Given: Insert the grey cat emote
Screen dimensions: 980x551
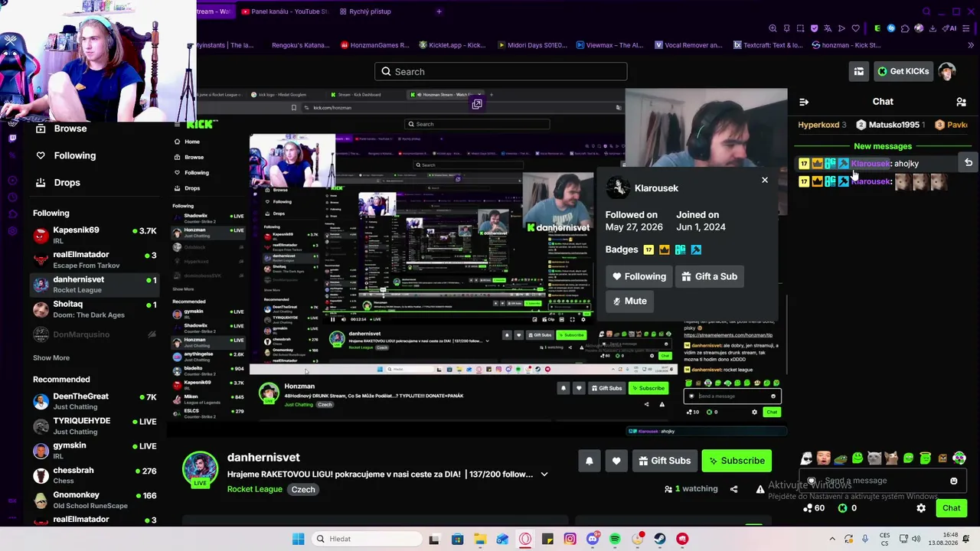Looking at the screenshot, I should point(874,458).
